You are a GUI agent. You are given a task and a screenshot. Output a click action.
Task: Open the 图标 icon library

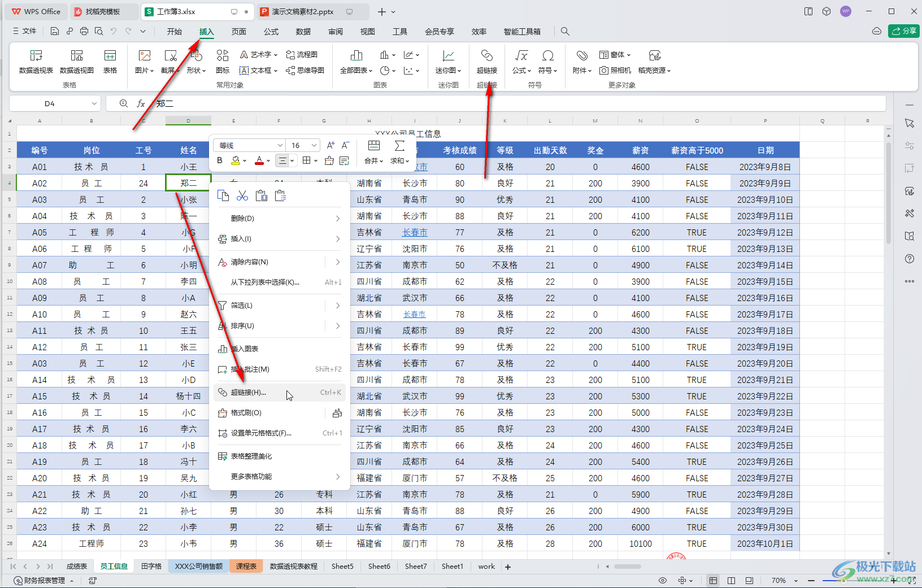click(x=223, y=62)
